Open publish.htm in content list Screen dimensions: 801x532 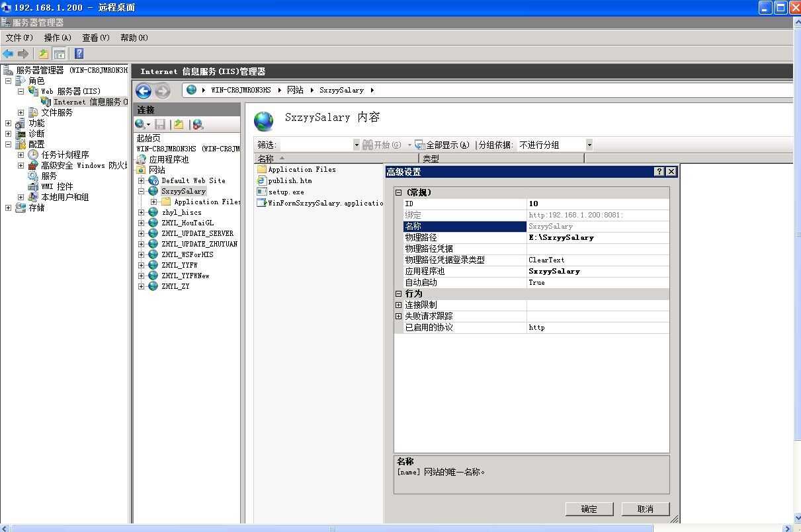pyautogui.click(x=290, y=180)
